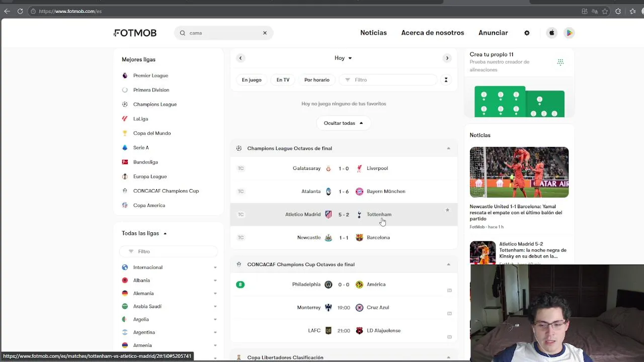Star the Atletico Madrid vs Tottenham match

[447, 210]
